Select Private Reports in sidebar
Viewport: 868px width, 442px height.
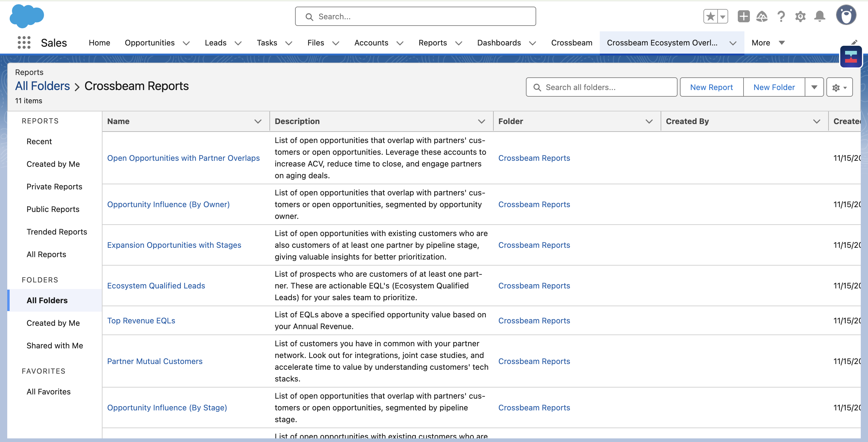pos(54,186)
